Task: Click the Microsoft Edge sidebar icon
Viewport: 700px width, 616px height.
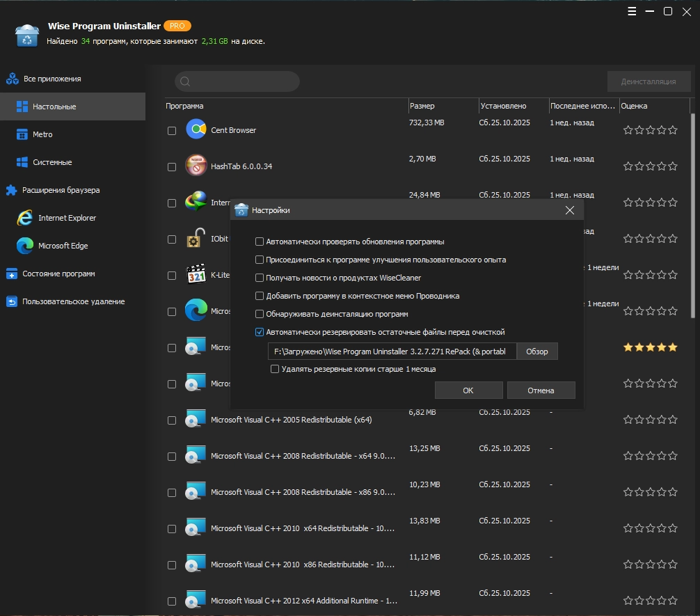Action: 25,246
